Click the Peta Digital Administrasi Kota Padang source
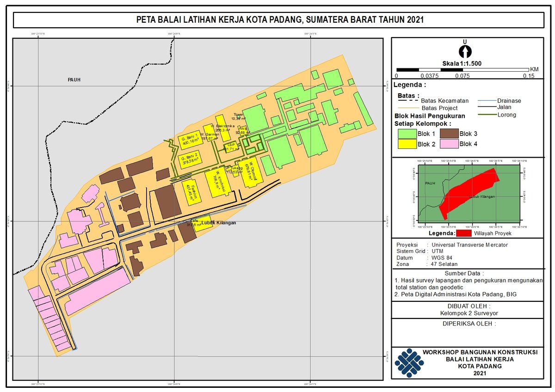555x392 pixels. tap(456, 294)
